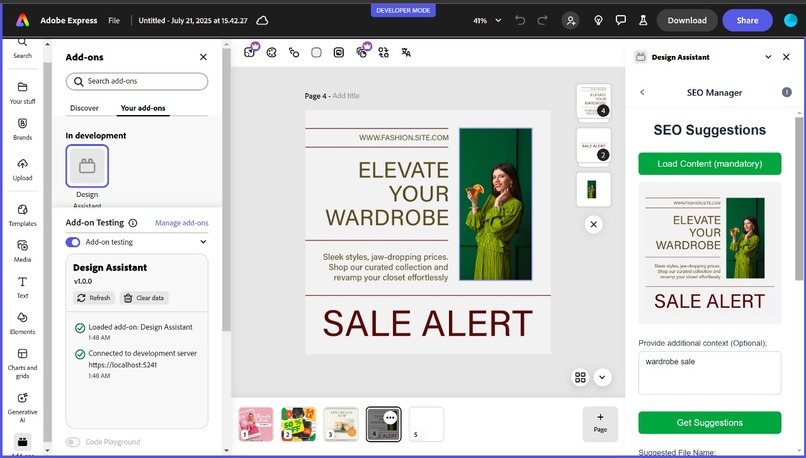Click the additional context text box

tap(709, 373)
